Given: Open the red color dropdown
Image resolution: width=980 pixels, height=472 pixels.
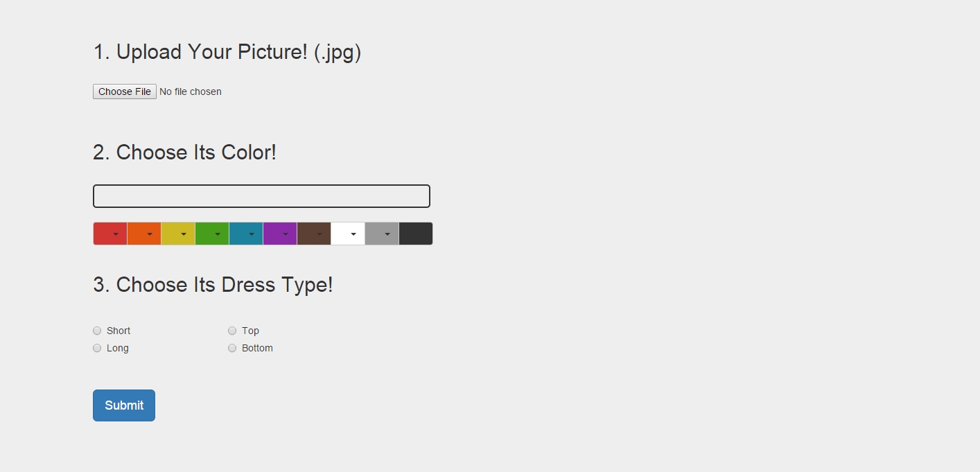Looking at the screenshot, I should 110,234.
